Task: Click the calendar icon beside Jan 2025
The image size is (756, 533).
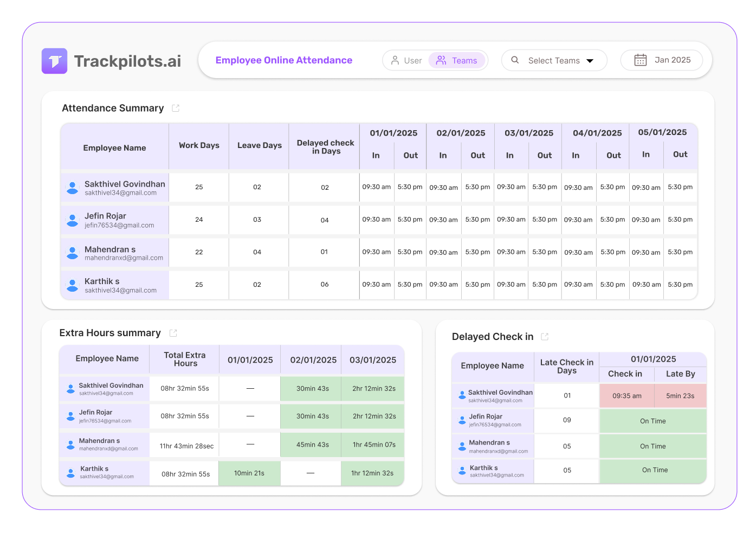Action: coord(640,60)
